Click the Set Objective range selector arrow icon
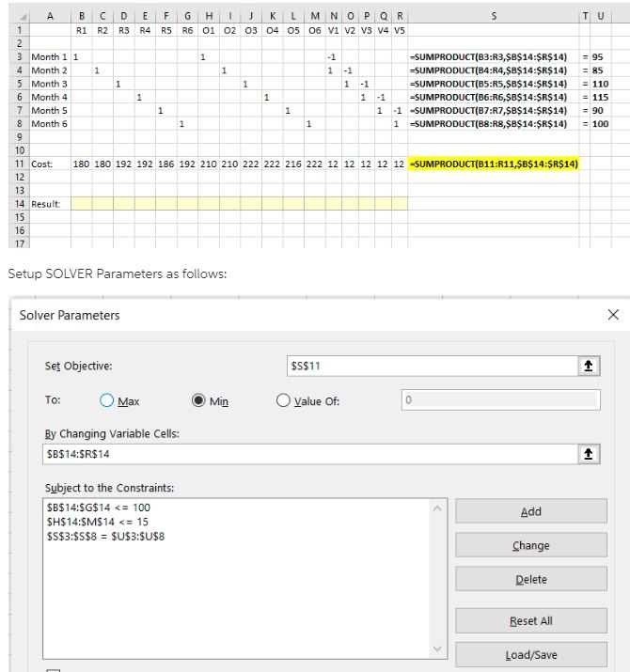The height and width of the screenshot is (672, 630). pos(589,366)
